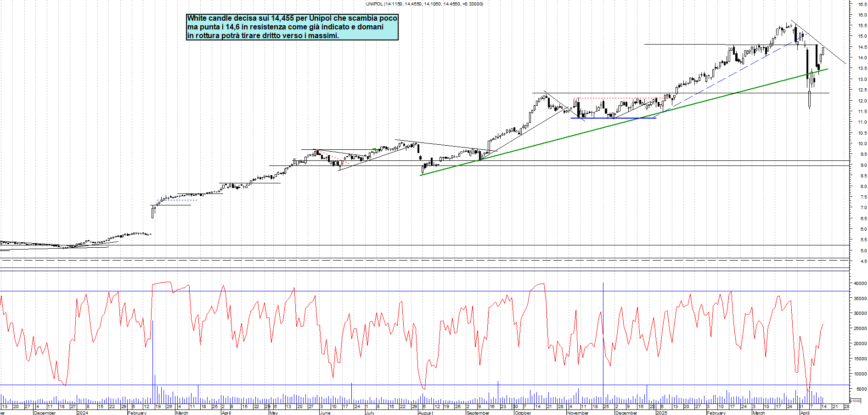Click the June month label
Image resolution: width=868 pixels, height=415 pixels.
(325, 413)
